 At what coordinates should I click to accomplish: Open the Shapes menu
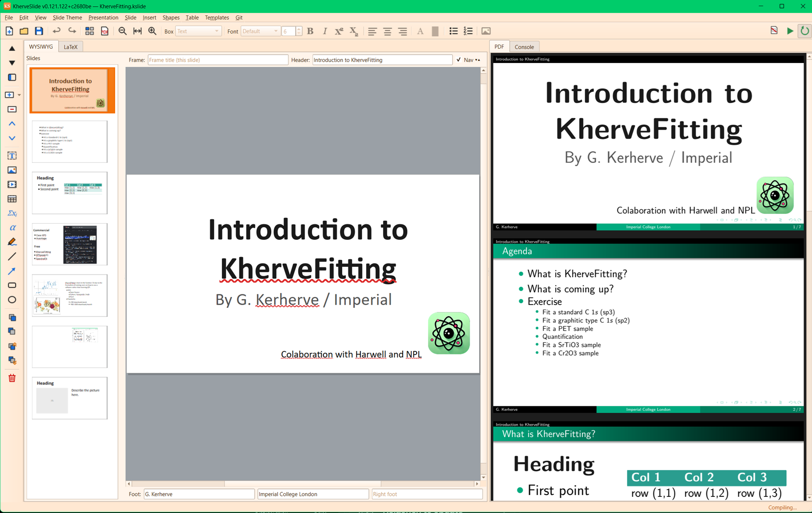(x=171, y=18)
